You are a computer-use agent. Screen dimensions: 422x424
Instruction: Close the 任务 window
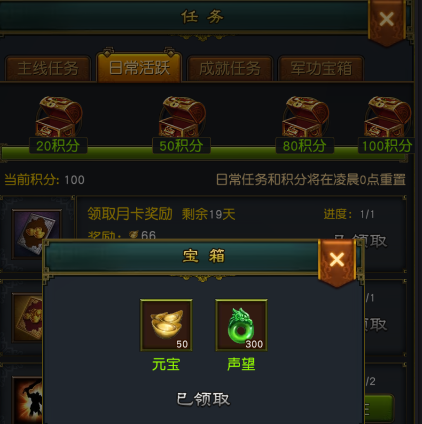tap(387, 19)
